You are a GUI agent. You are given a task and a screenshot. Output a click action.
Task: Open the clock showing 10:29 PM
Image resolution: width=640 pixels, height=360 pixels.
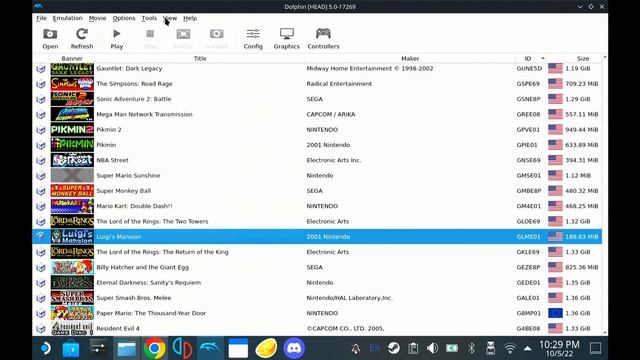click(559, 348)
